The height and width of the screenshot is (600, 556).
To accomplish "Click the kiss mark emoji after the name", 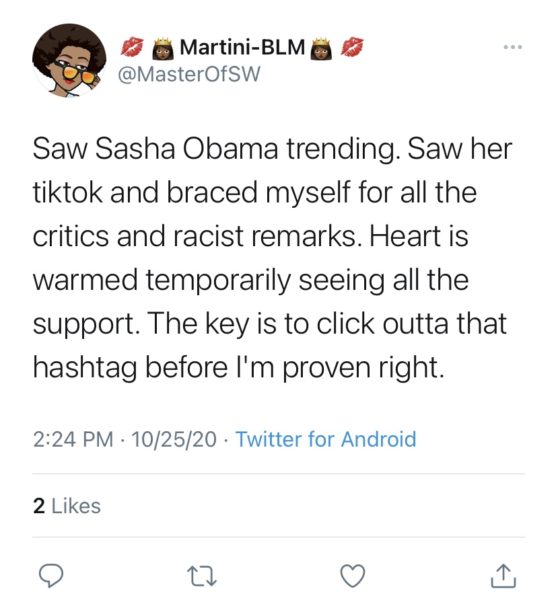I will pyautogui.click(x=352, y=47).
